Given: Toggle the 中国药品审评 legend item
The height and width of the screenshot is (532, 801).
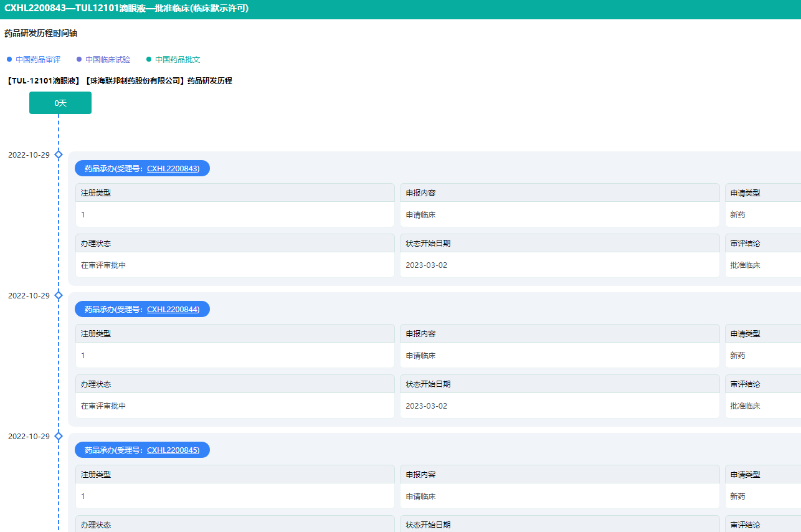Looking at the screenshot, I should click(x=34, y=60).
